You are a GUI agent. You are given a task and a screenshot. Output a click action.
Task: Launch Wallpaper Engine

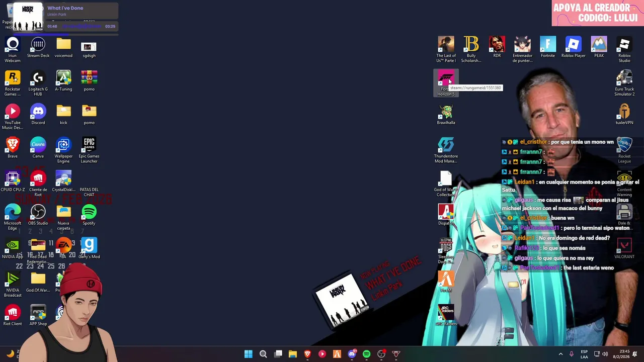point(63,150)
